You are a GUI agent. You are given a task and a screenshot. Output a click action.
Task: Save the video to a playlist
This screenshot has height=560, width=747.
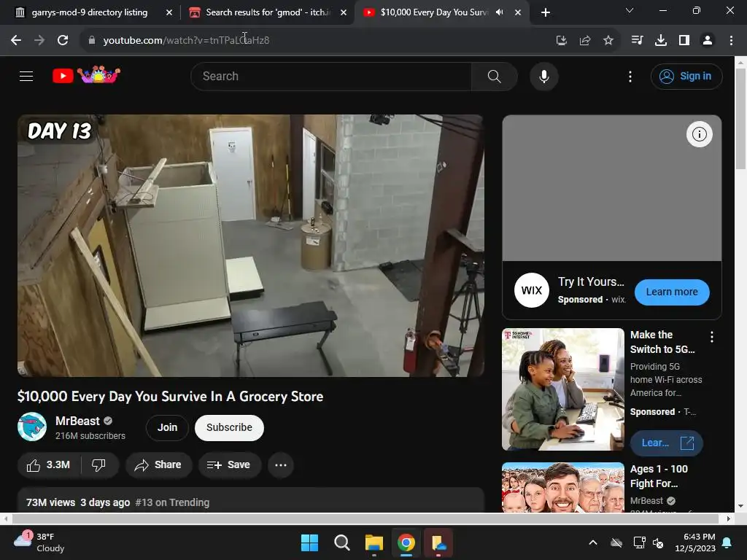pyautogui.click(x=229, y=464)
